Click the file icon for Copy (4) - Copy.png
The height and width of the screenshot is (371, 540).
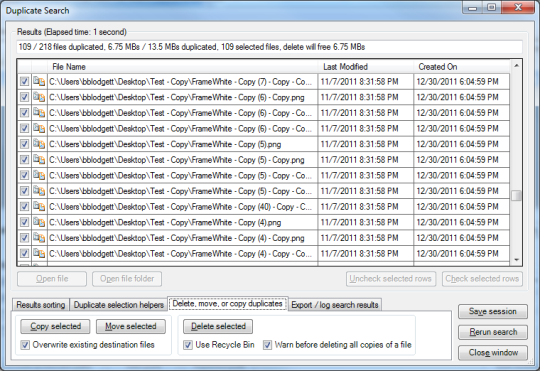coord(39,238)
